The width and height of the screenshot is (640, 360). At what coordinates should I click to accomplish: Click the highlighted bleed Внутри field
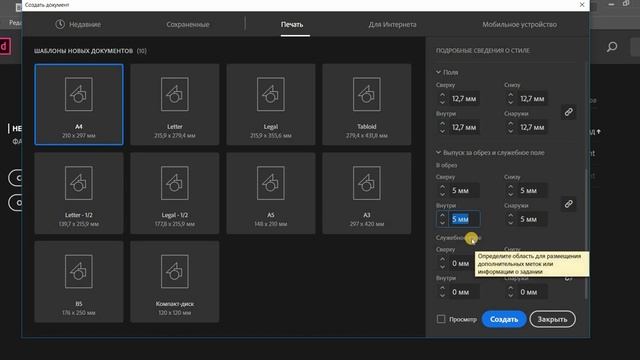click(x=464, y=219)
